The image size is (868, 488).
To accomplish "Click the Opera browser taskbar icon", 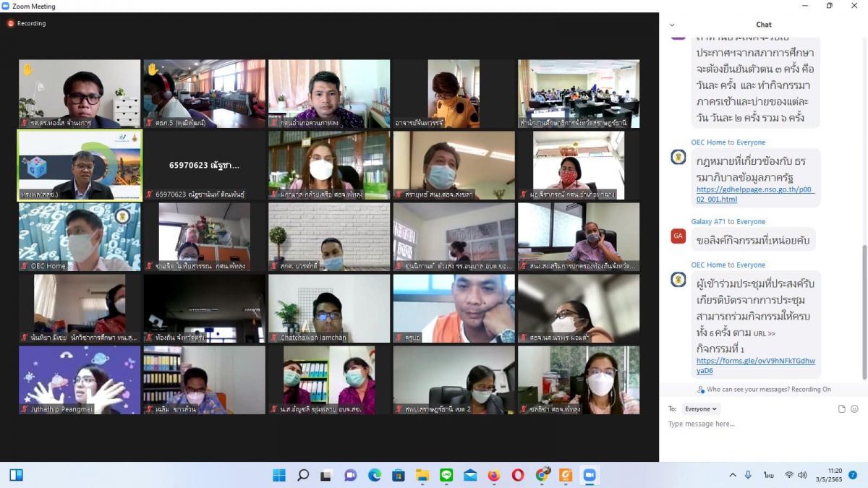I will [517, 475].
